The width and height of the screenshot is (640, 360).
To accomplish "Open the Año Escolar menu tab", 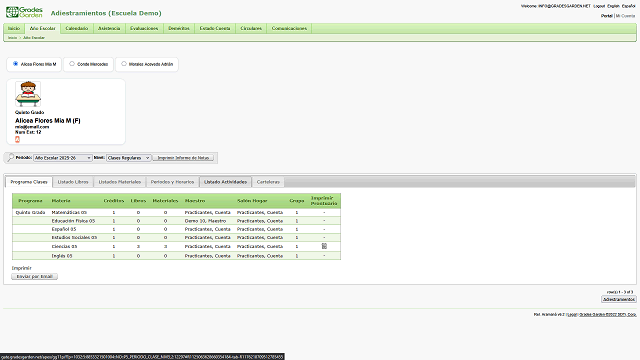I will (x=42, y=29).
